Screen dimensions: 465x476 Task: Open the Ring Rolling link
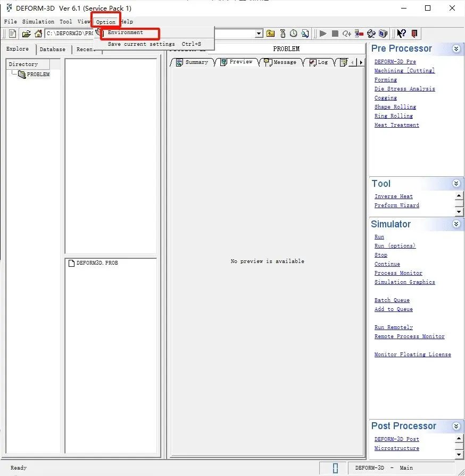coord(393,116)
